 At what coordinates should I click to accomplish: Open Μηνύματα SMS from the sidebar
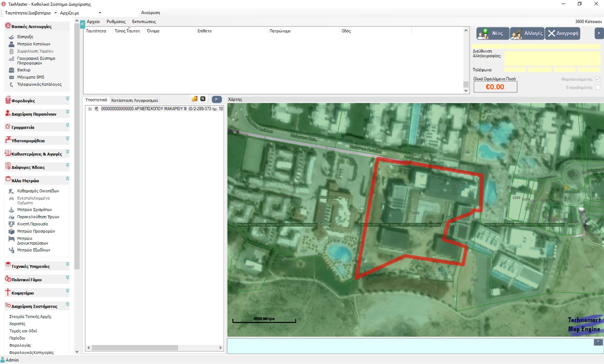coord(30,77)
